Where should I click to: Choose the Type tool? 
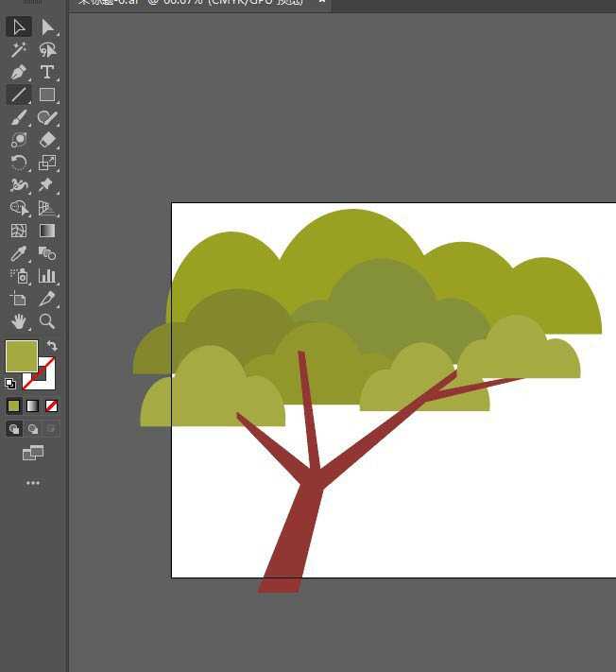[47, 72]
